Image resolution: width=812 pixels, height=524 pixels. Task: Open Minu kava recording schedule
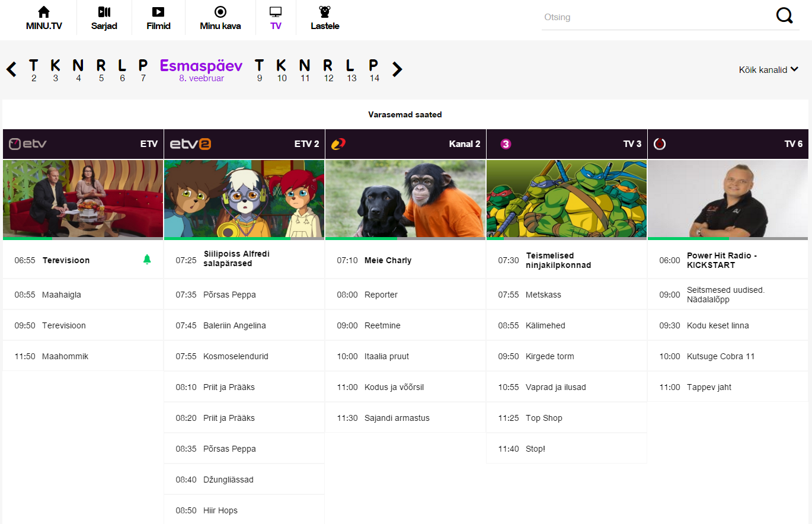(x=220, y=18)
